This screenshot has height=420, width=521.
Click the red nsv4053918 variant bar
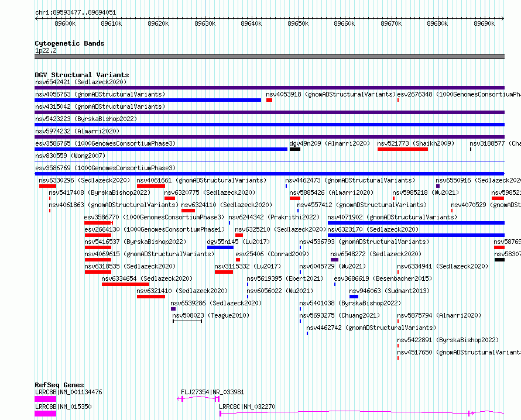[269, 100]
